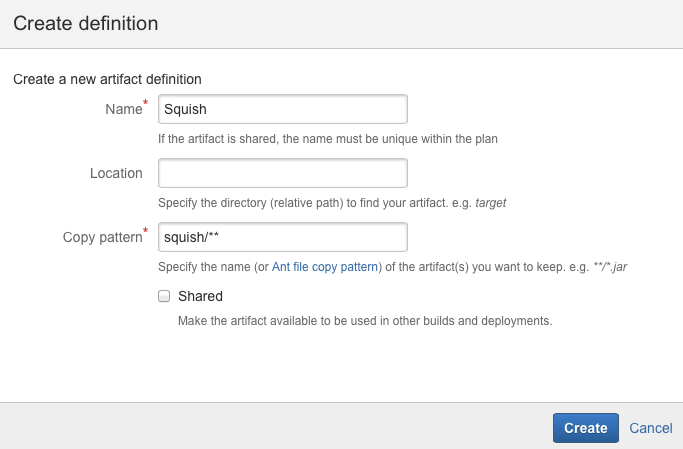This screenshot has height=449, width=683.
Task: Click the Name input field containing Squish
Action: pos(282,109)
